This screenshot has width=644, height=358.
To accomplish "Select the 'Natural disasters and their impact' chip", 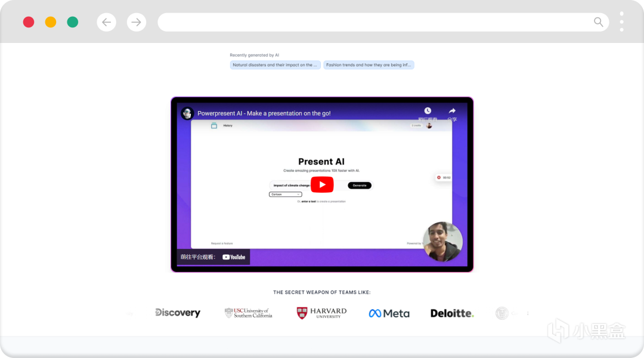I will pos(275,65).
